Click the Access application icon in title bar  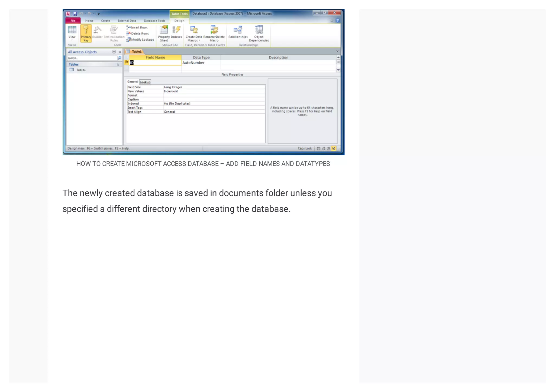coord(68,14)
